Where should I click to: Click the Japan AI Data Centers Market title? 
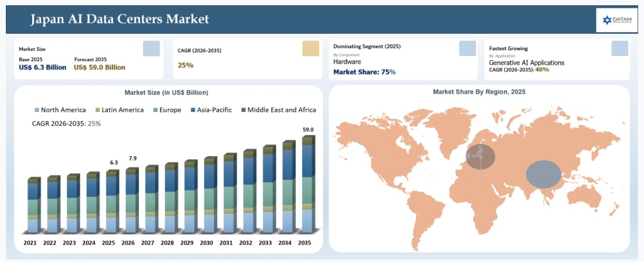[120, 20]
